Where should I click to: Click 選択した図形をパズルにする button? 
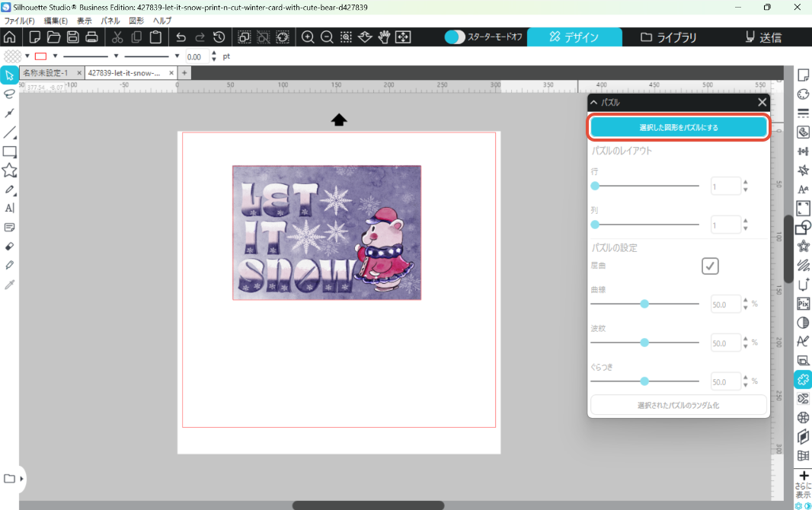click(x=679, y=127)
